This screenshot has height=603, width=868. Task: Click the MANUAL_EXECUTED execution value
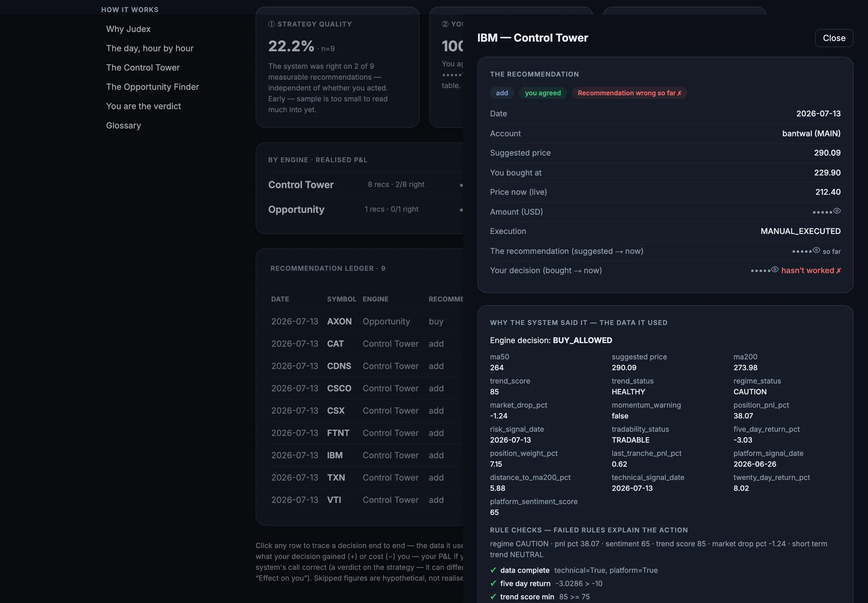[800, 231]
